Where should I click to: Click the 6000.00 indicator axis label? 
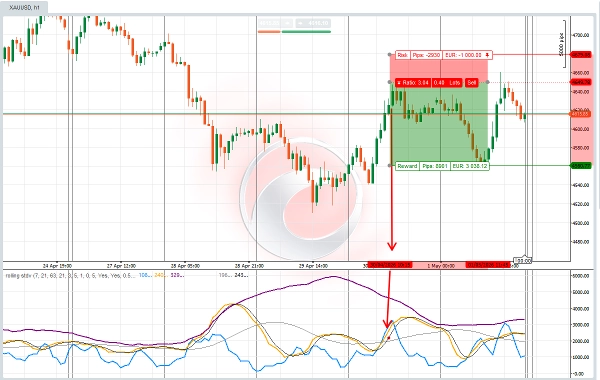pos(581,276)
